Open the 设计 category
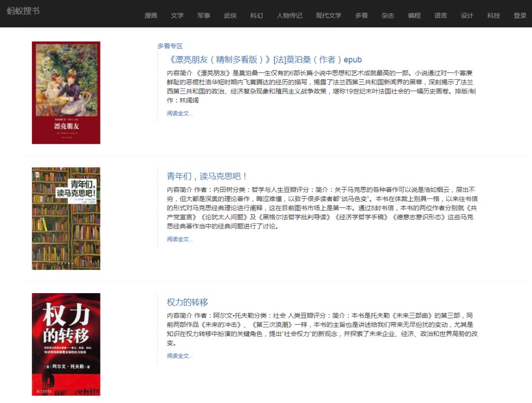The width and height of the screenshot is (532, 403). coord(467,15)
